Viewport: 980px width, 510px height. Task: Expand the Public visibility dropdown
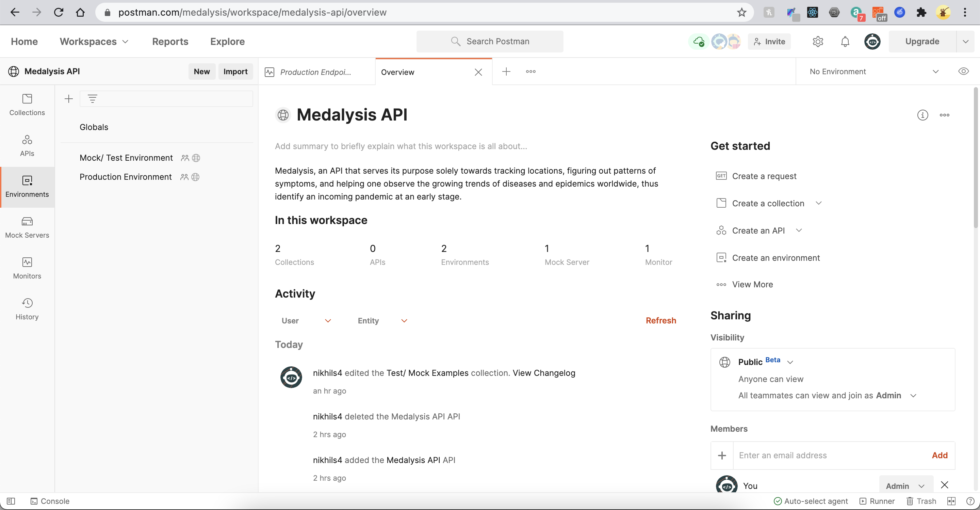(x=790, y=362)
